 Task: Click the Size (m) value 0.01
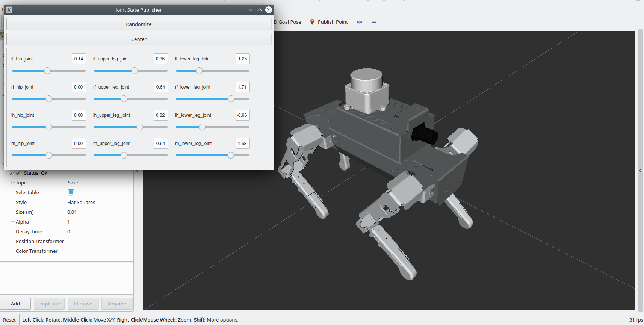(72, 212)
